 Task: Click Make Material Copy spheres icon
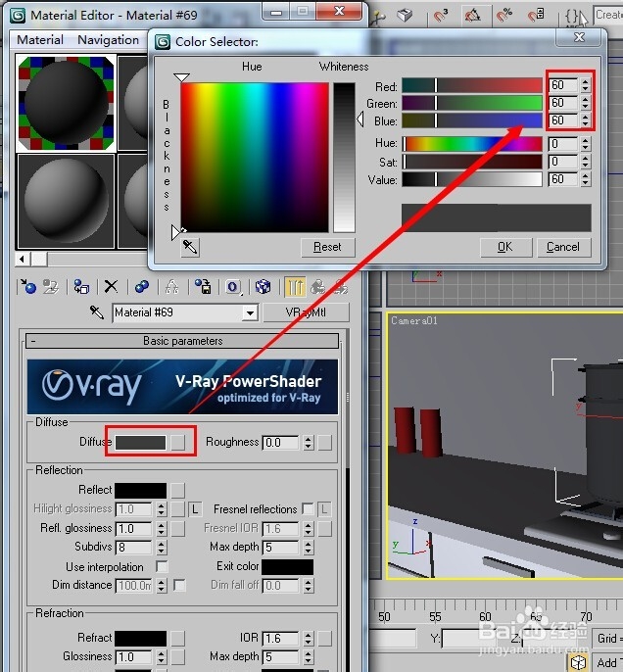tap(141, 287)
